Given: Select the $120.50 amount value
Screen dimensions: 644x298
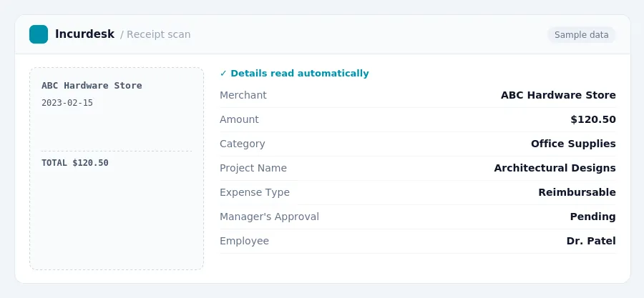Looking at the screenshot, I should [593, 119].
